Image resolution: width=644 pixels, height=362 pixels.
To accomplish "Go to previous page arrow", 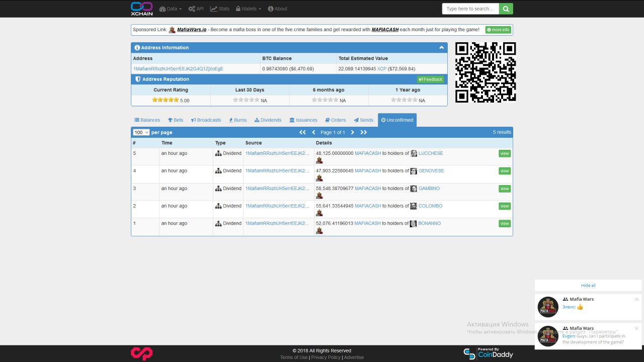I will (313, 132).
